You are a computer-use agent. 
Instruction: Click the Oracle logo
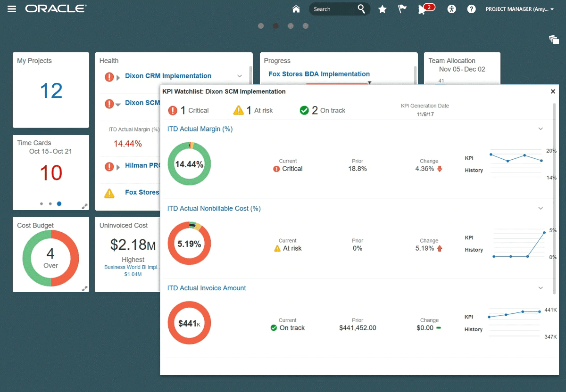(56, 8)
